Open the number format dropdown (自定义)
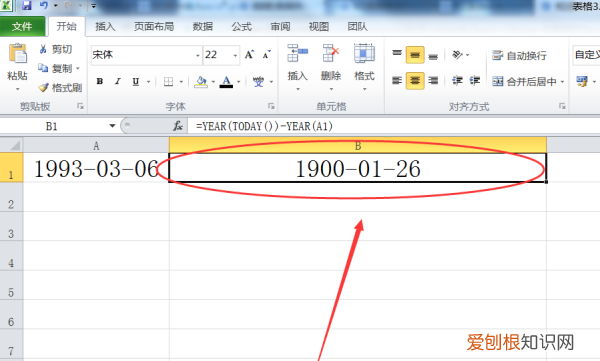The height and width of the screenshot is (361, 600). (586, 55)
